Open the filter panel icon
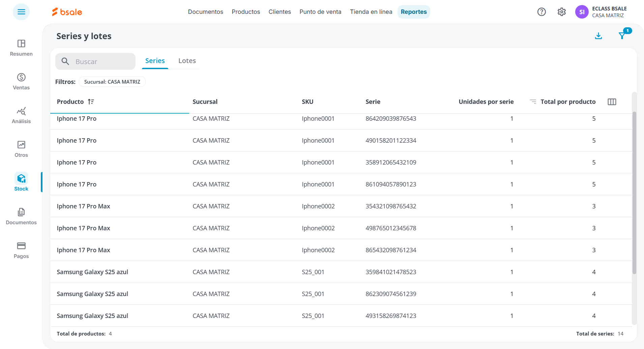The image size is (644, 349). click(x=622, y=35)
